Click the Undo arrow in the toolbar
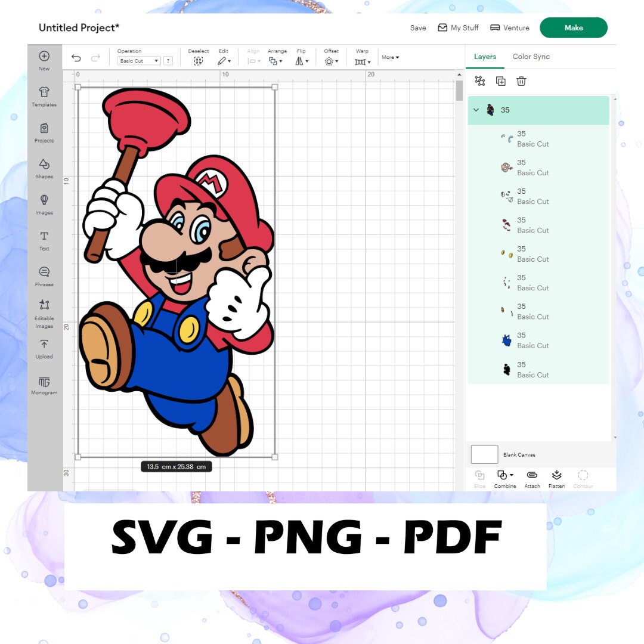This screenshot has height=644, width=644. coord(76,57)
